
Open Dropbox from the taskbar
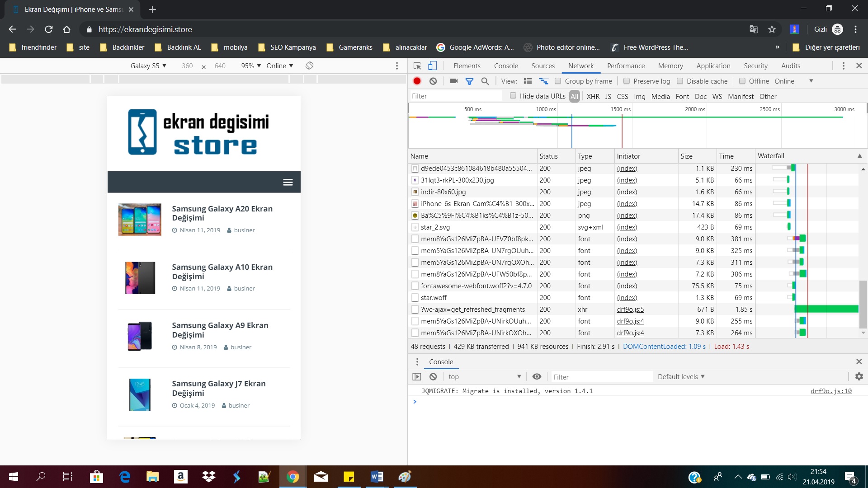pos(209,477)
